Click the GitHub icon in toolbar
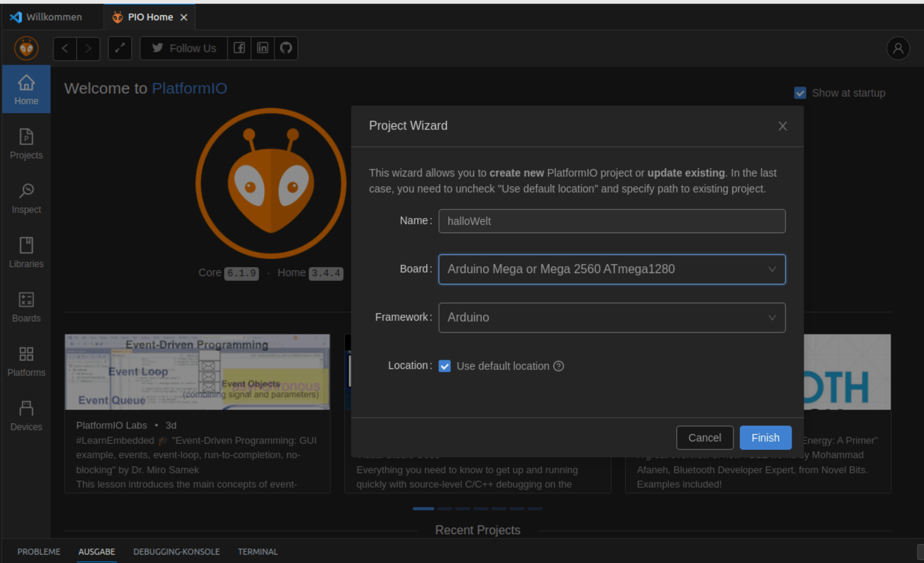 pos(286,48)
